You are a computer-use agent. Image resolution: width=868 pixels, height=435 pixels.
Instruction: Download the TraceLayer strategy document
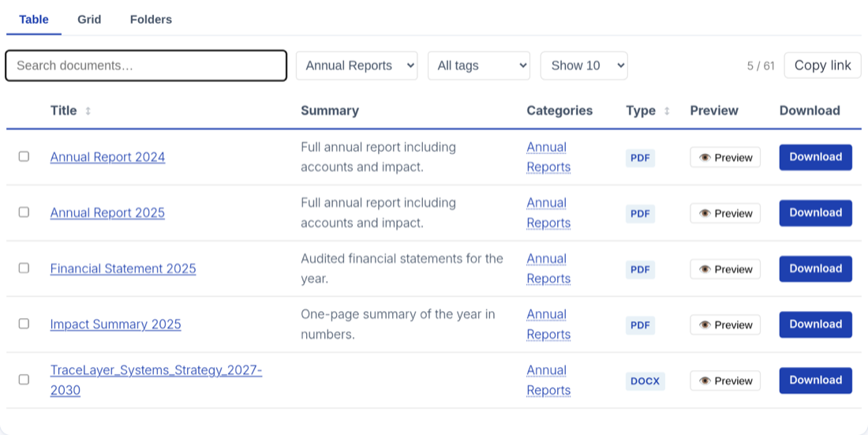815,381
